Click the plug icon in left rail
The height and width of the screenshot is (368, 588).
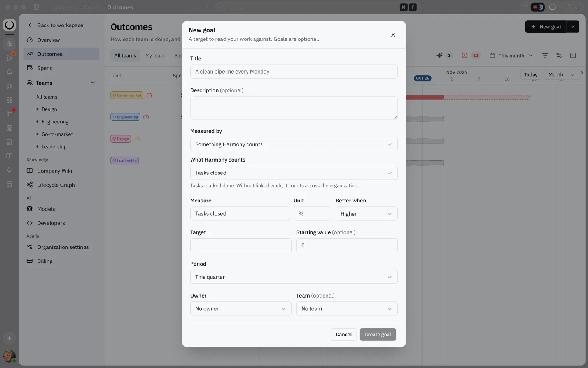9,170
